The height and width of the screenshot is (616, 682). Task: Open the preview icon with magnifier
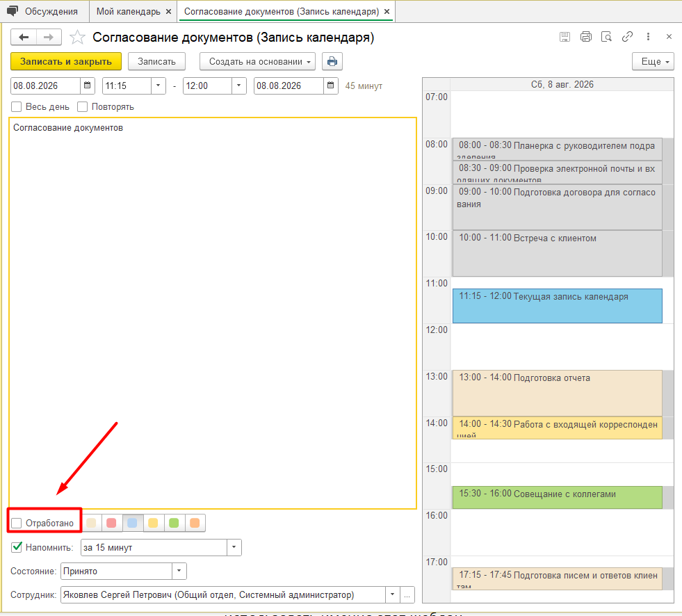(x=606, y=37)
